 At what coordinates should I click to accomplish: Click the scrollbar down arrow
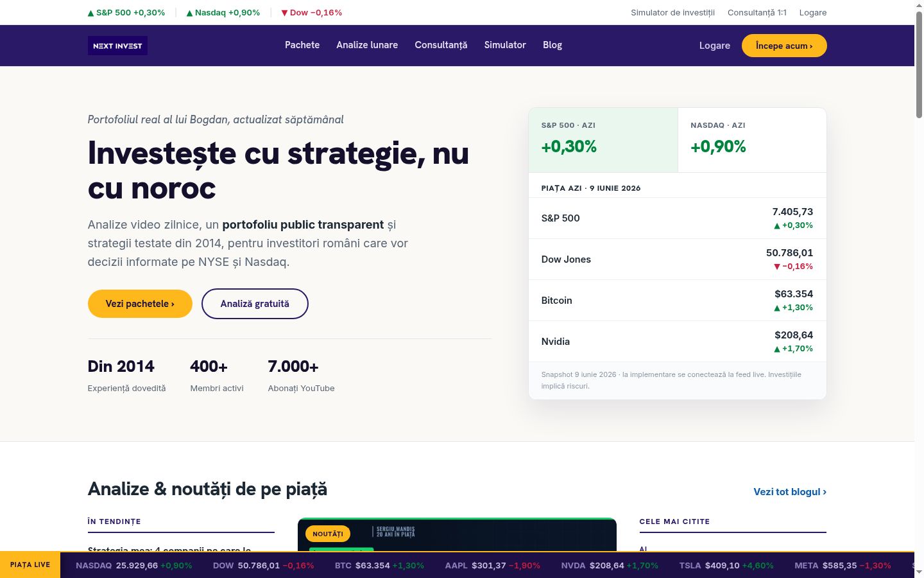919,572
